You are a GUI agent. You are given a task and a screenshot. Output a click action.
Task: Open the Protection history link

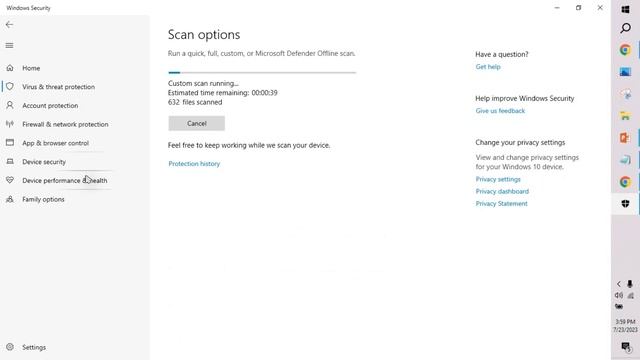coord(194,164)
